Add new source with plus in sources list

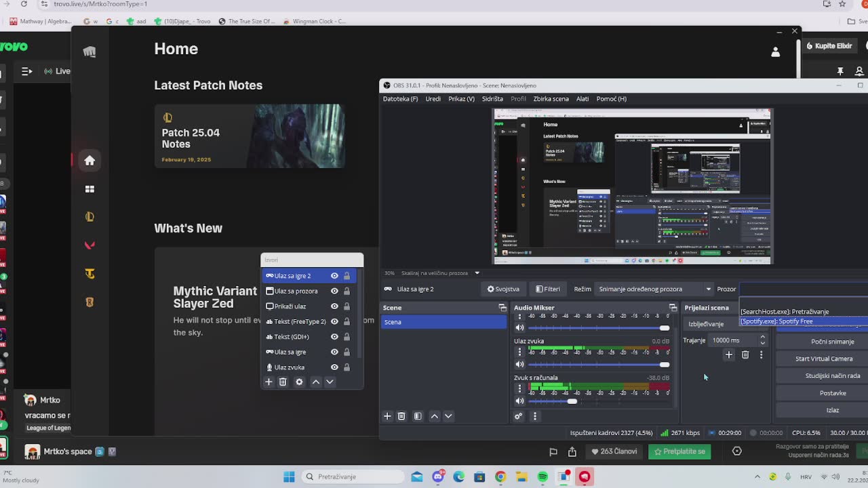tap(269, 382)
